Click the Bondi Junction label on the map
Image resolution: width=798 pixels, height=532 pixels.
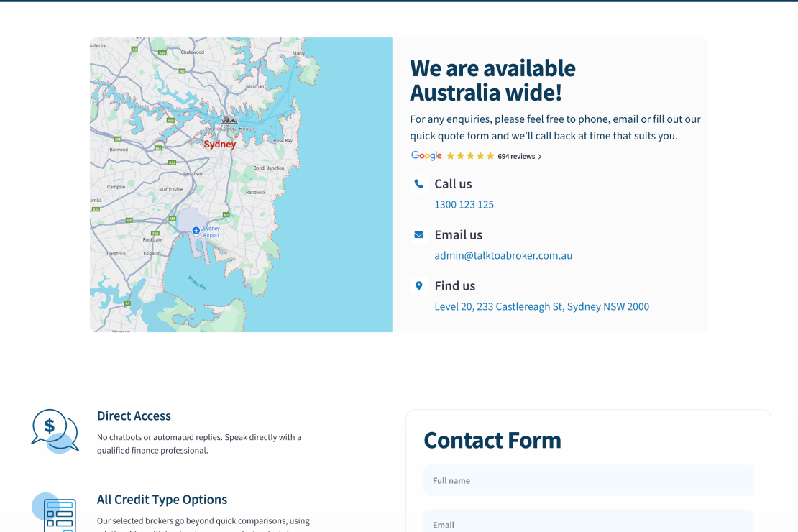coord(269,168)
